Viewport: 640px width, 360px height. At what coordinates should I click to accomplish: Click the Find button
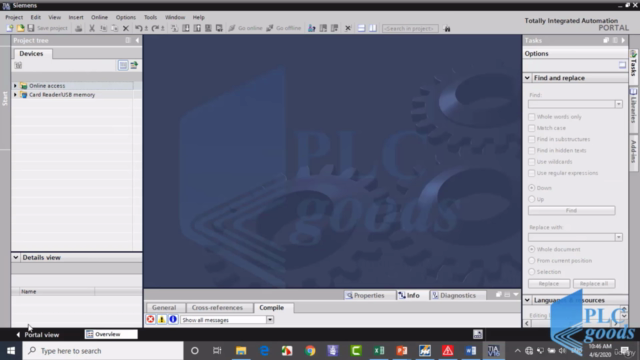point(571,211)
